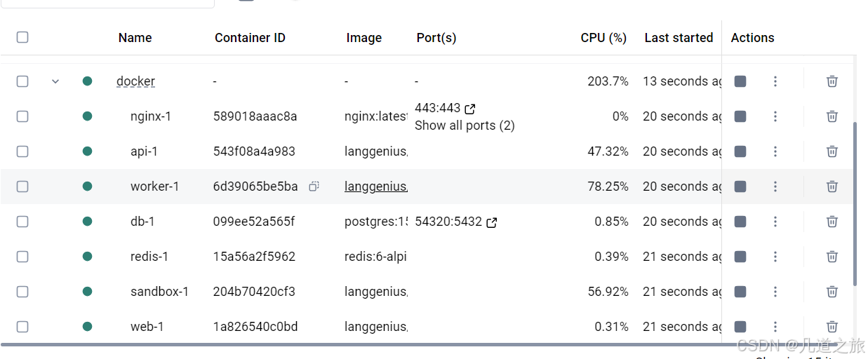This screenshot has height=359, width=868.
Task: Copy the worker-1 container ID
Action: point(314,187)
